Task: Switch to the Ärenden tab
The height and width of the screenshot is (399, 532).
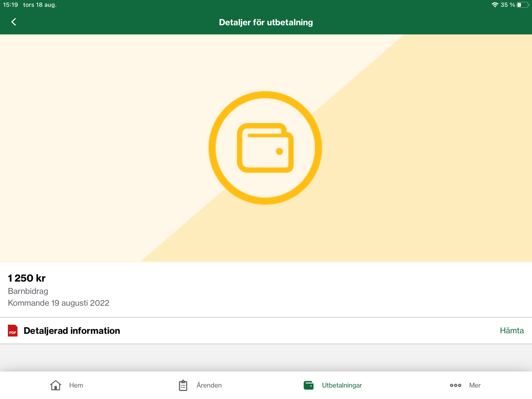Action: coord(200,385)
